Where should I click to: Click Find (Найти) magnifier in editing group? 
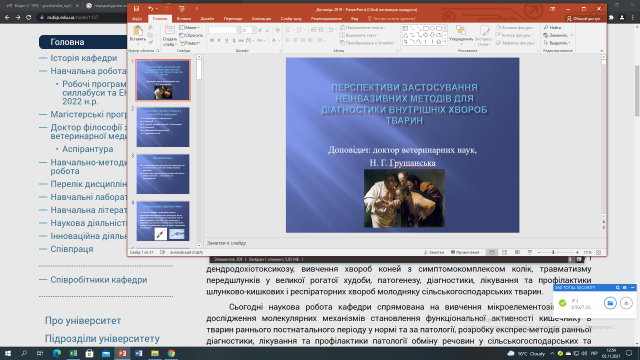pyautogui.click(x=553, y=28)
